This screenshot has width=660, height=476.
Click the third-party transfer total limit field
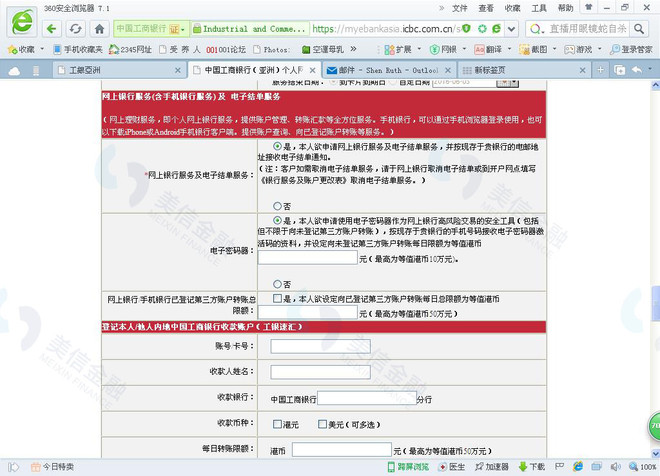308,312
